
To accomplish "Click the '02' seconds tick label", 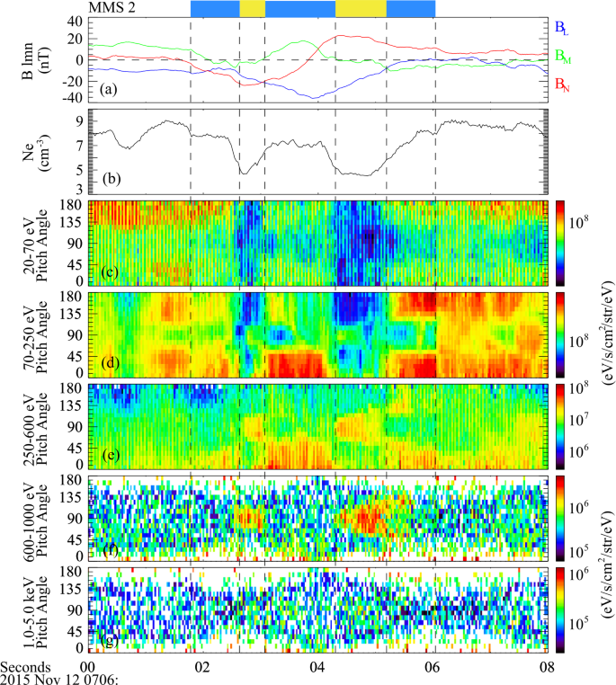I will point(202,667).
